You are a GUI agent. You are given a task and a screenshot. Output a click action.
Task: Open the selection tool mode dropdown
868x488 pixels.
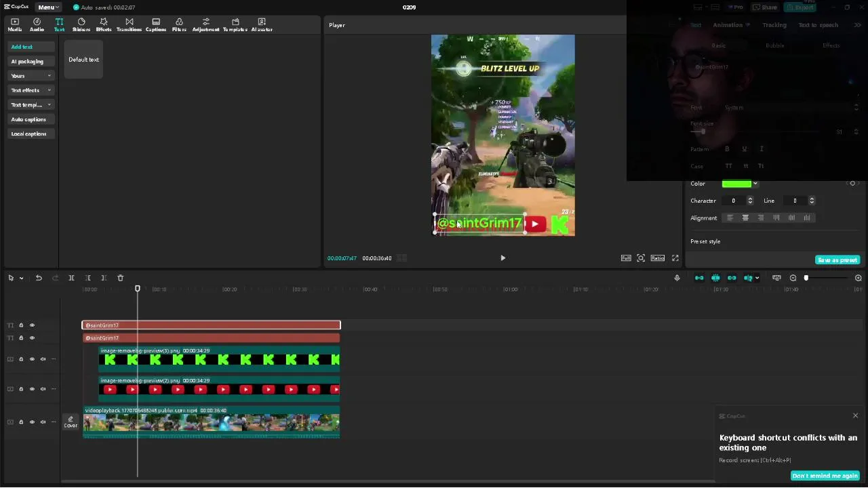[21, 278]
